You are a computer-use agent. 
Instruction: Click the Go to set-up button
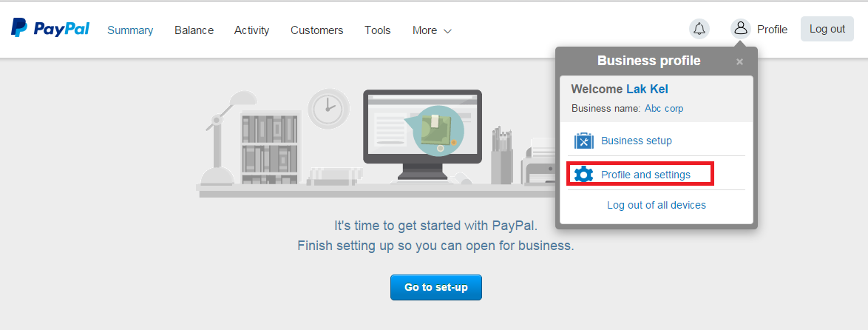[x=435, y=287]
